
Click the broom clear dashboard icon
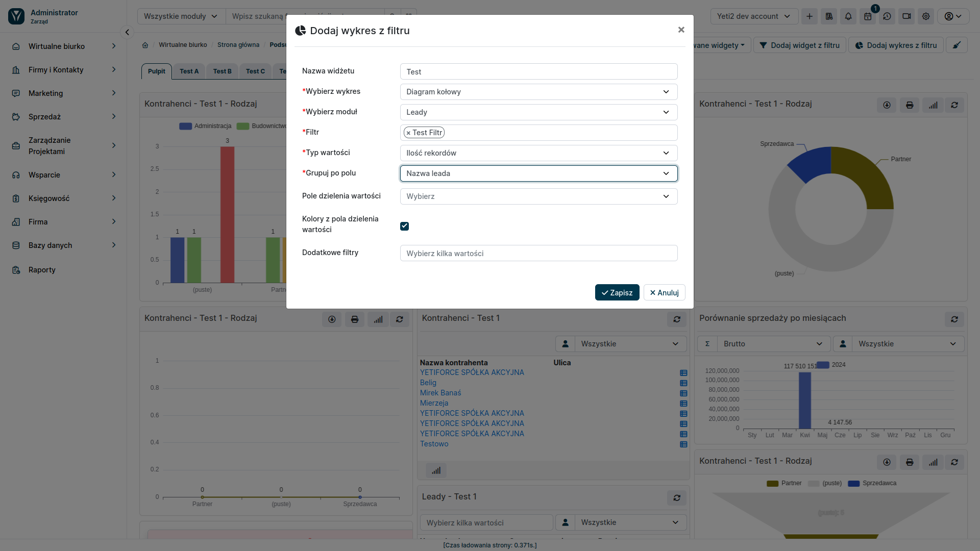957,45
